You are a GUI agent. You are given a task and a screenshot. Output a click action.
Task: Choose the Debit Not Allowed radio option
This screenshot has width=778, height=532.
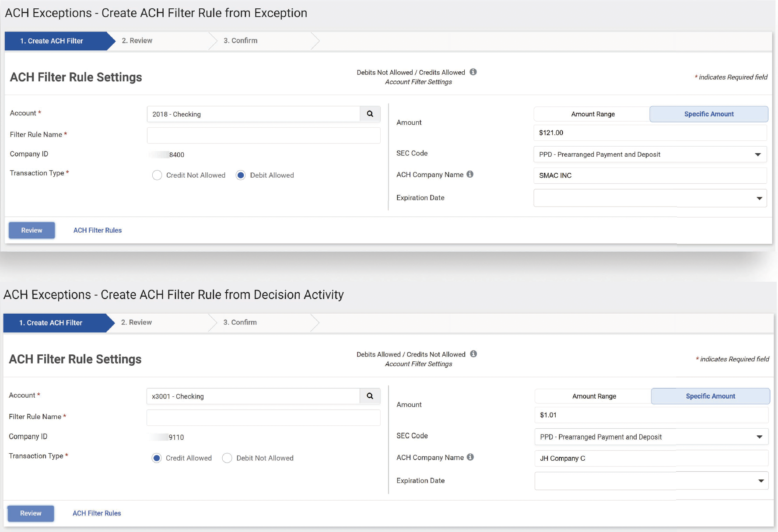click(x=227, y=458)
